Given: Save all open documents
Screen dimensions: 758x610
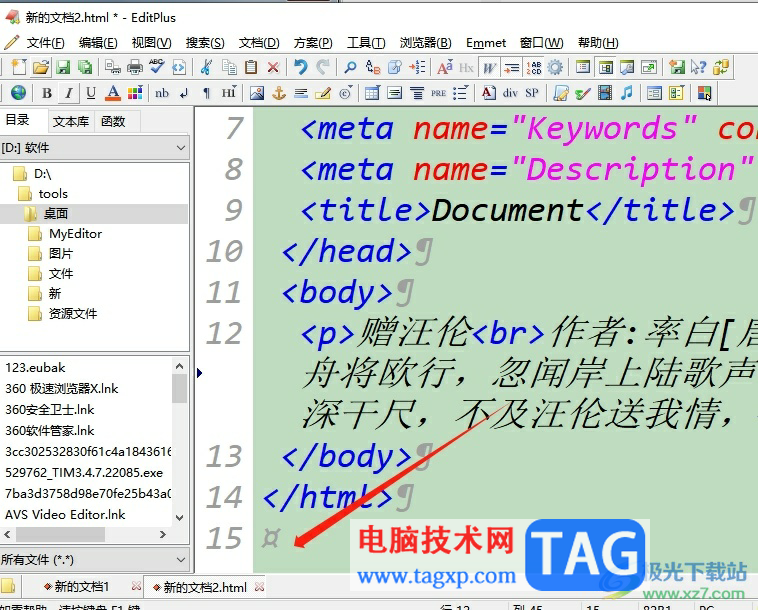Looking at the screenshot, I should (85, 67).
